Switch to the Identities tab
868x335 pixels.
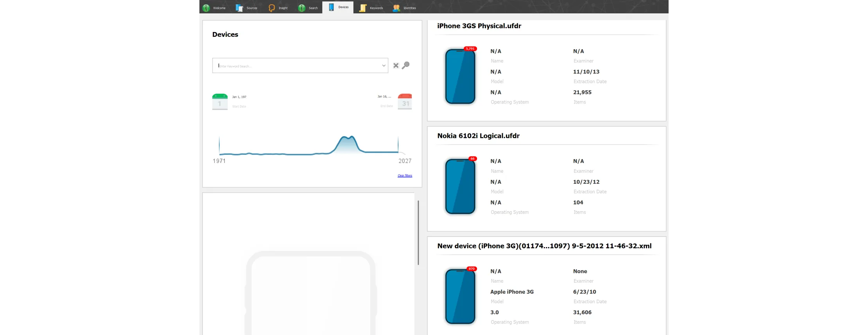404,7
